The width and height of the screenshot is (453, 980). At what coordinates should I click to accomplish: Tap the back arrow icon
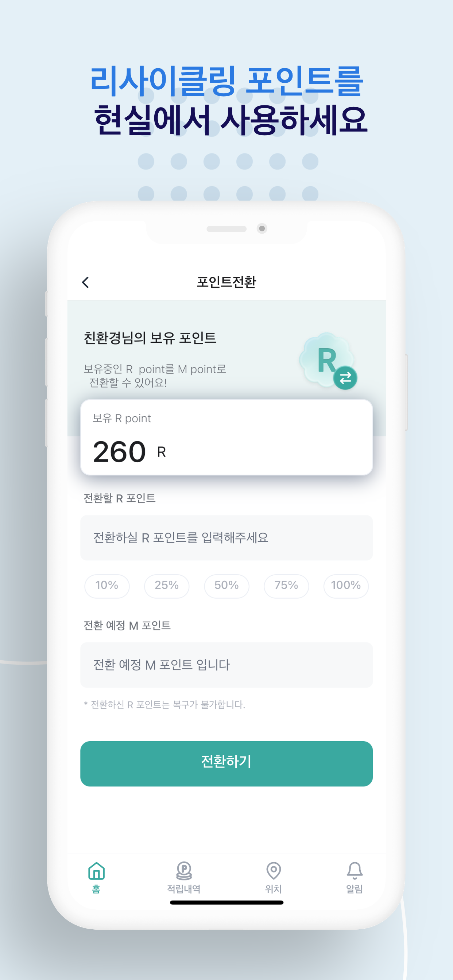coord(86,282)
